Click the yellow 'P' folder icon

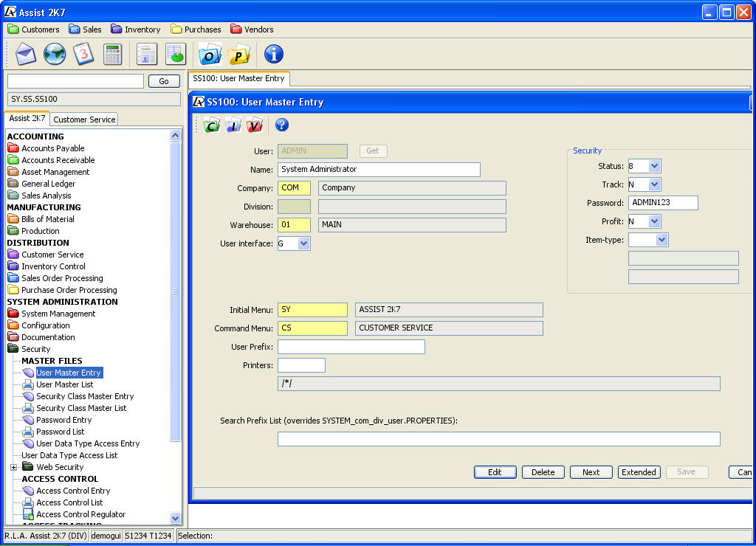(238, 54)
